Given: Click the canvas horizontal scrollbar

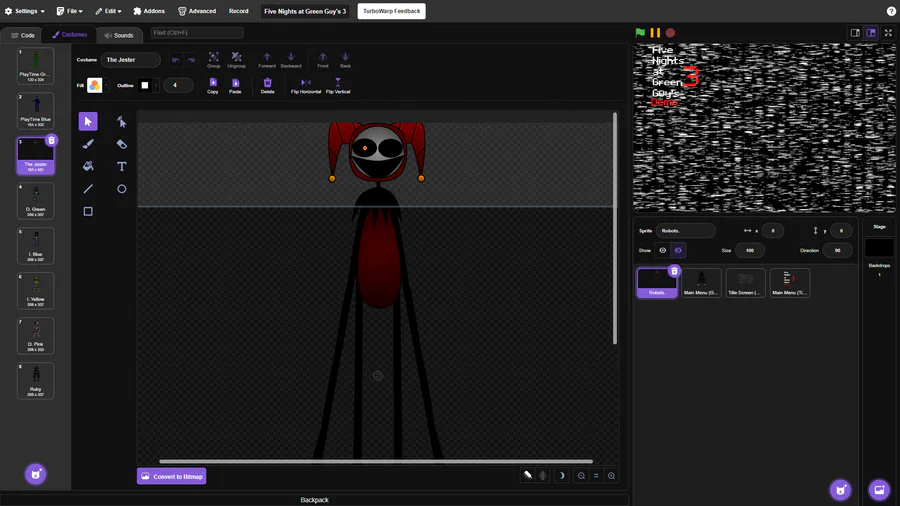Looking at the screenshot, I should coord(376,461).
